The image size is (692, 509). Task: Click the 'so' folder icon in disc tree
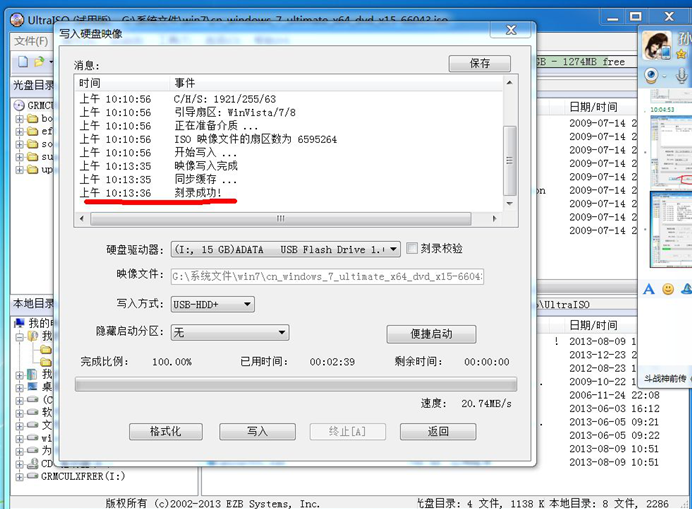(x=32, y=144)
